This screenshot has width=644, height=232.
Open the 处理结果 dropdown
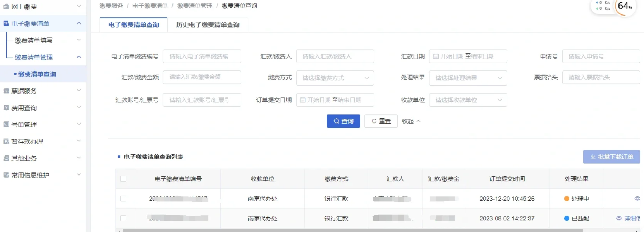[468, 78]
